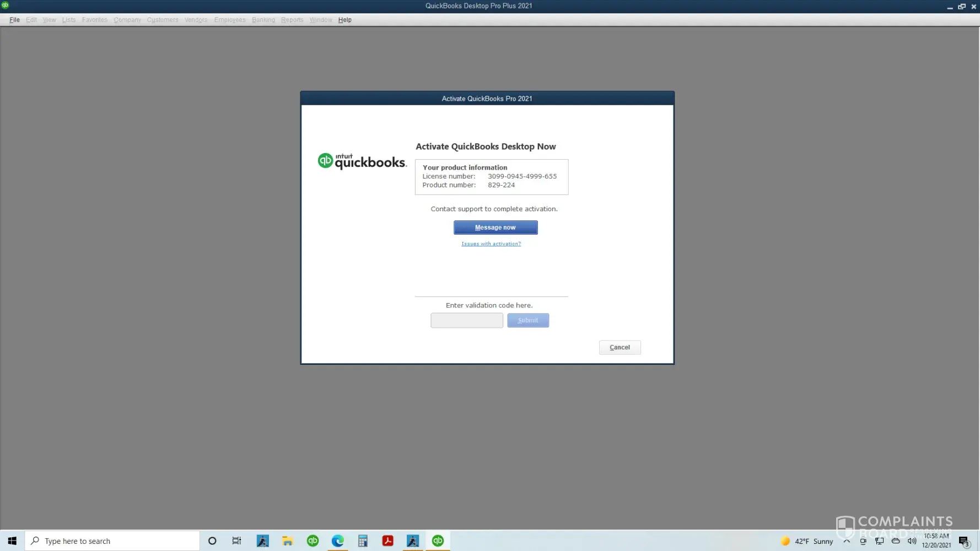The height and width of the screenshot is (551, 980).
Task: Click the intuit quickbooks logo in the dialog
Action: coord(362,161)
